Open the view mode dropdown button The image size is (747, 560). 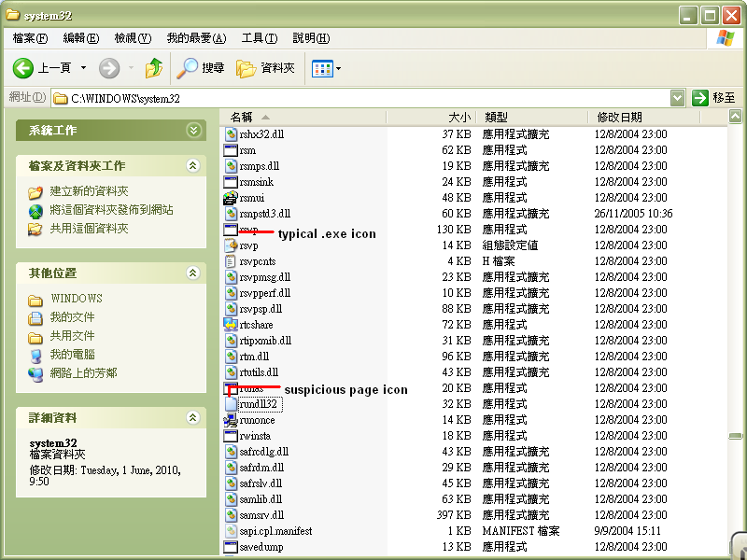[x=326, y=68]
